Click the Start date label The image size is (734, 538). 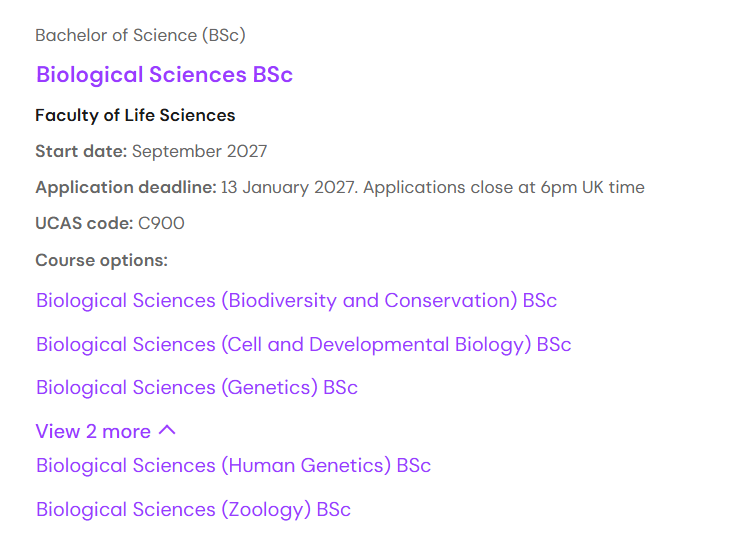tap(81, 152)
